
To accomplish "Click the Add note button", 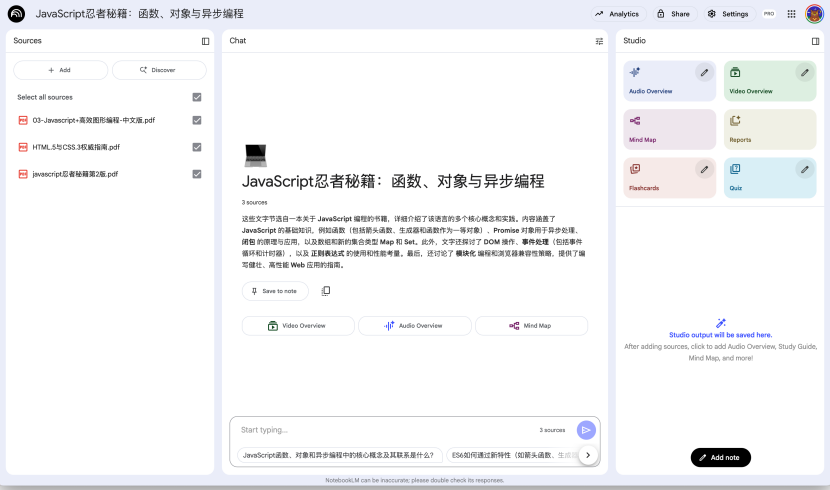I will point(720,458).
